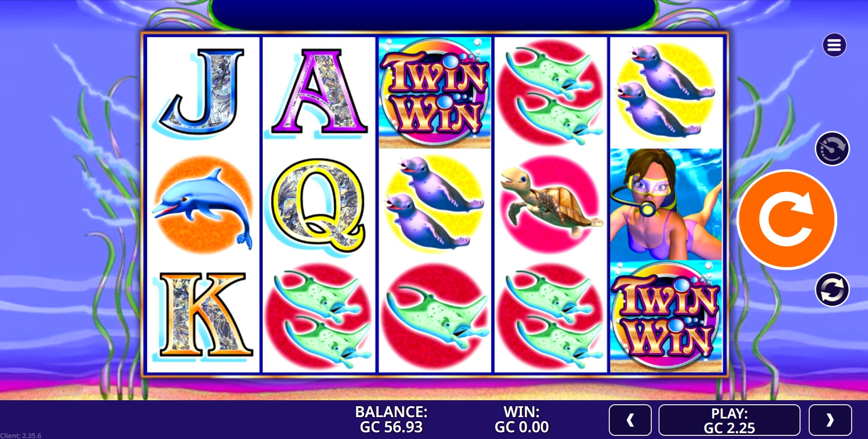This screenshot has height=439, width=868.
Task: Enable autoplay with circular arrows icon
Action: pos(832,290)
